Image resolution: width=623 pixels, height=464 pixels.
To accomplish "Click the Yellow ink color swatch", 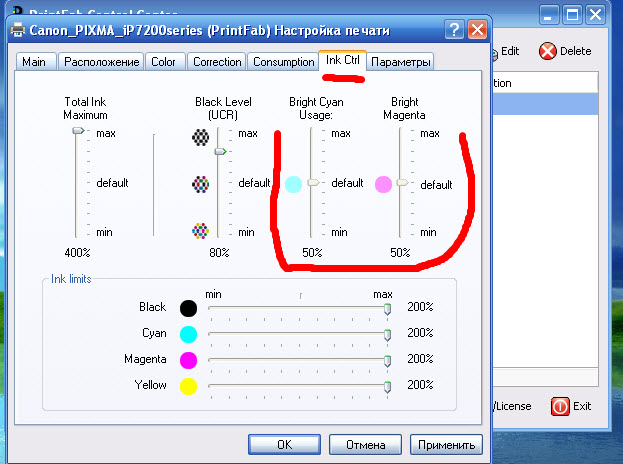I will (x=188, y=386).
